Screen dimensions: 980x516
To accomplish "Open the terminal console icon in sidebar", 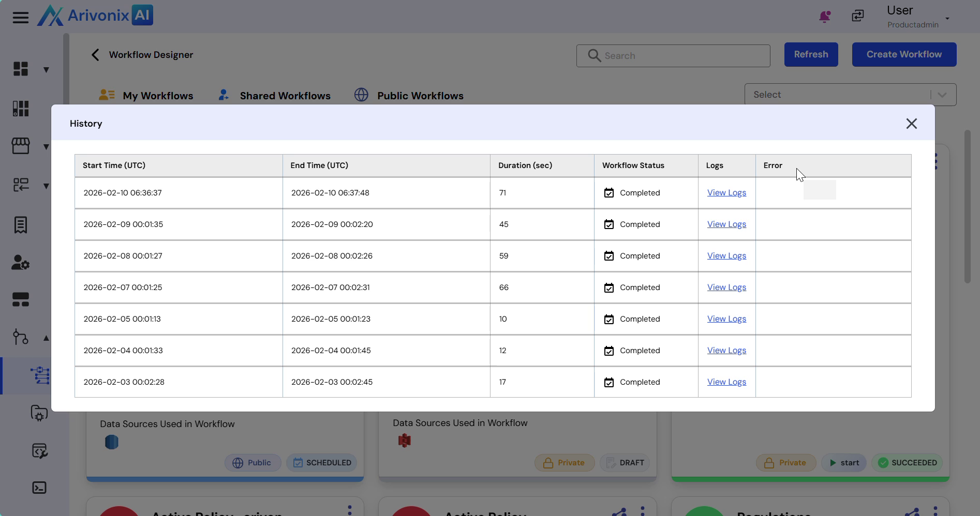I will [39, 488].
